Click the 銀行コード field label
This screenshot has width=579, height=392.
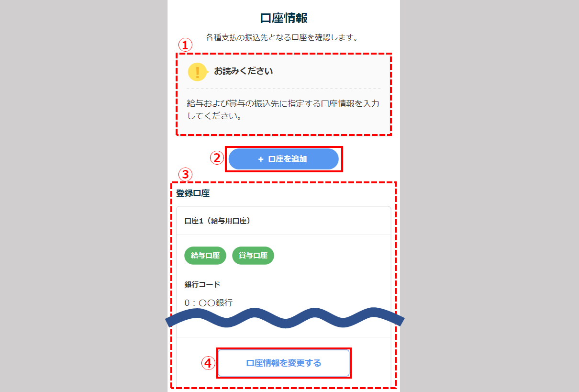(202, 284)
